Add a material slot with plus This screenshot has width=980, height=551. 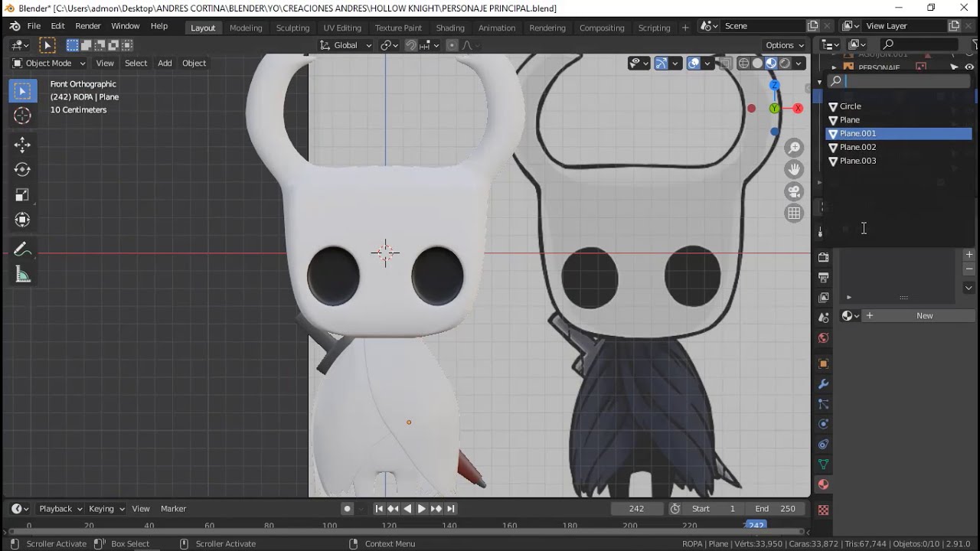coord(969,255)
